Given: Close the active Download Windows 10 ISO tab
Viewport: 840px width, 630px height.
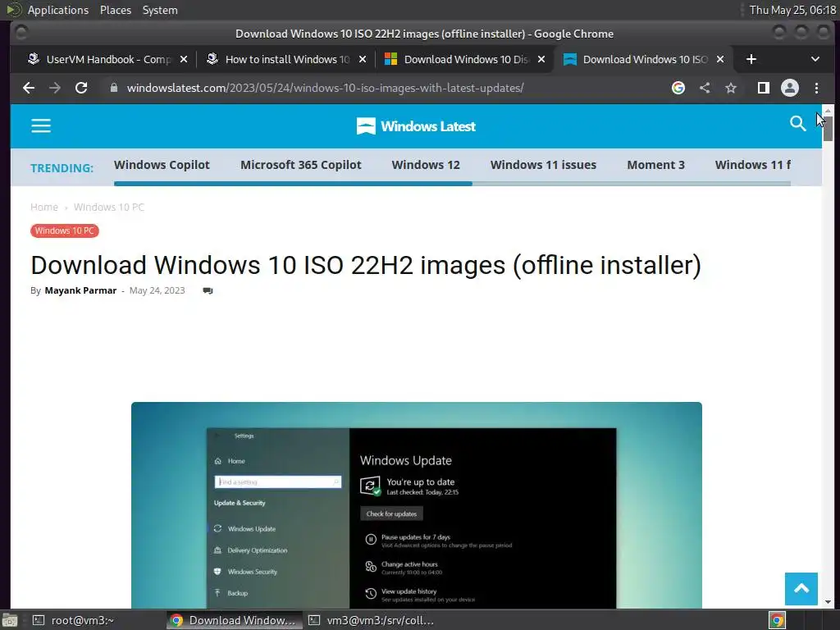Looking at the screenshot, I should coord(720,59).
